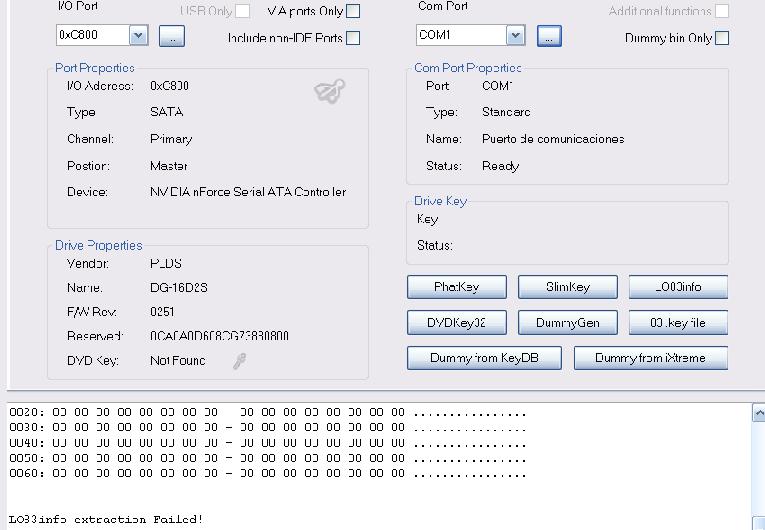Image resolution: width=765 pixels, height=530 pixels.
Task: Click the Position value Master
Action: coord(169,166)
